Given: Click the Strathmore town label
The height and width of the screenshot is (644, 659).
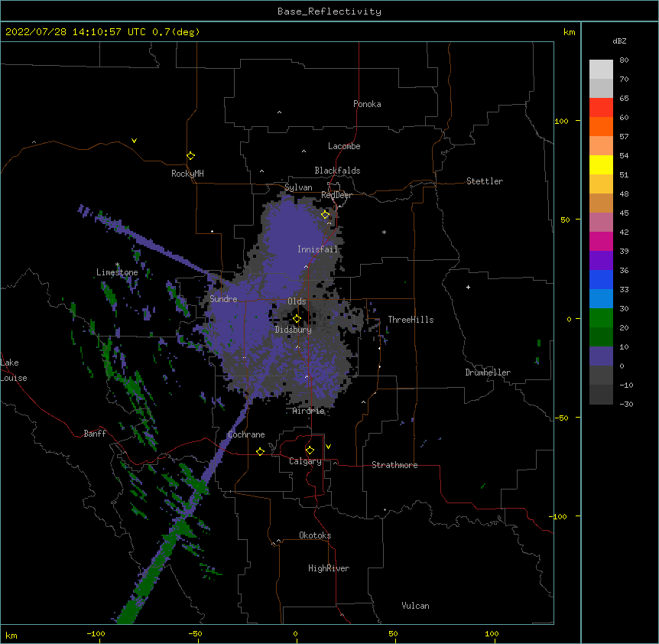Looking at the screenshot, I should (394, 465).
